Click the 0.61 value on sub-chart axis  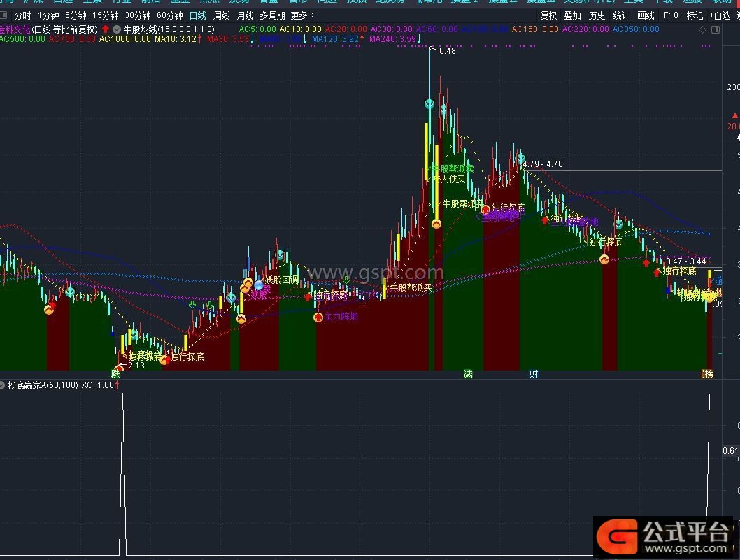point(730,450)
